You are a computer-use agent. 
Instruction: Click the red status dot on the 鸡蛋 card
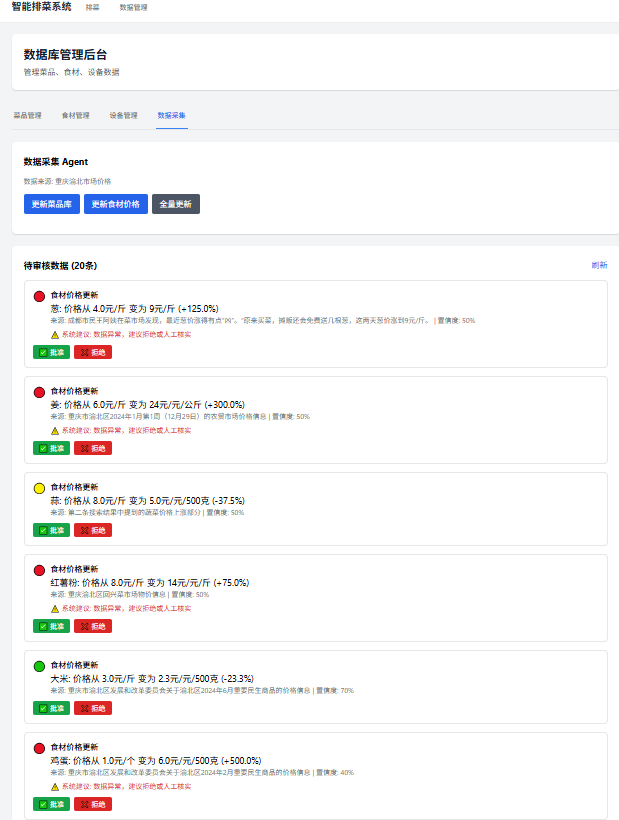coord(39,748)
